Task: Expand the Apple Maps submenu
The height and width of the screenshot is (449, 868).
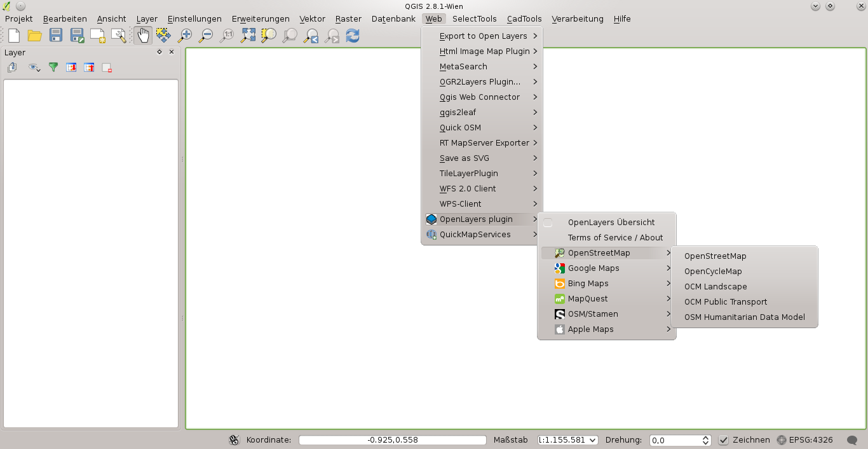Action: 607,329
